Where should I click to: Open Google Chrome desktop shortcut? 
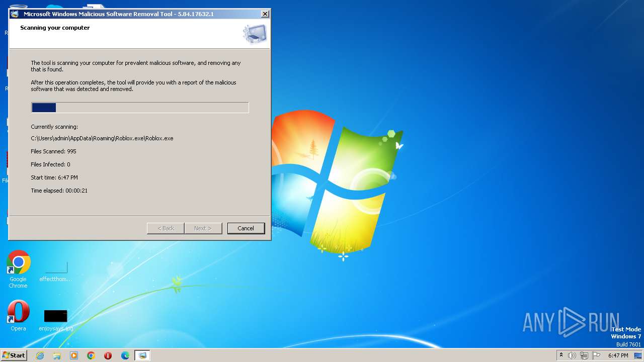tap(18, 269)
